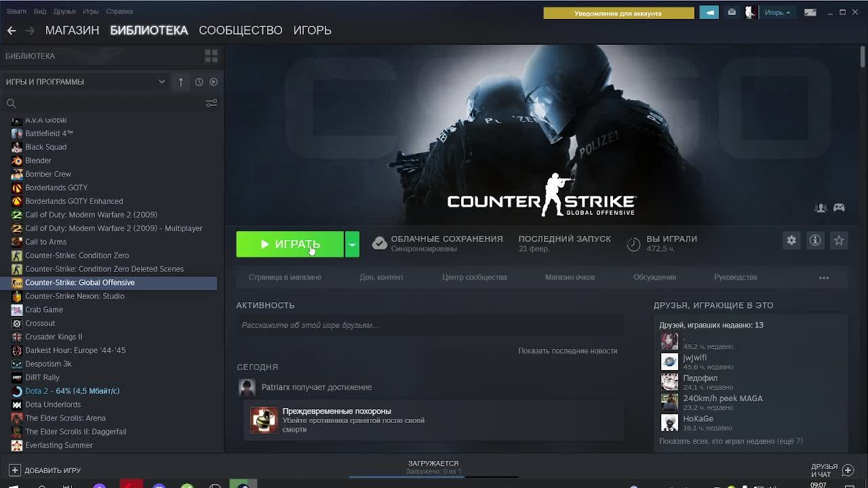Click the user avatar in title bar

pyautogui.click(x=750, y=12)
